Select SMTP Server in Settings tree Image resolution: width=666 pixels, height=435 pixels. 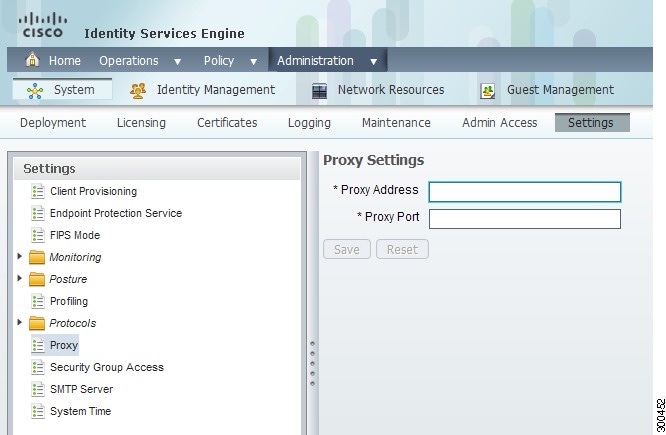(x=81, y=389)
